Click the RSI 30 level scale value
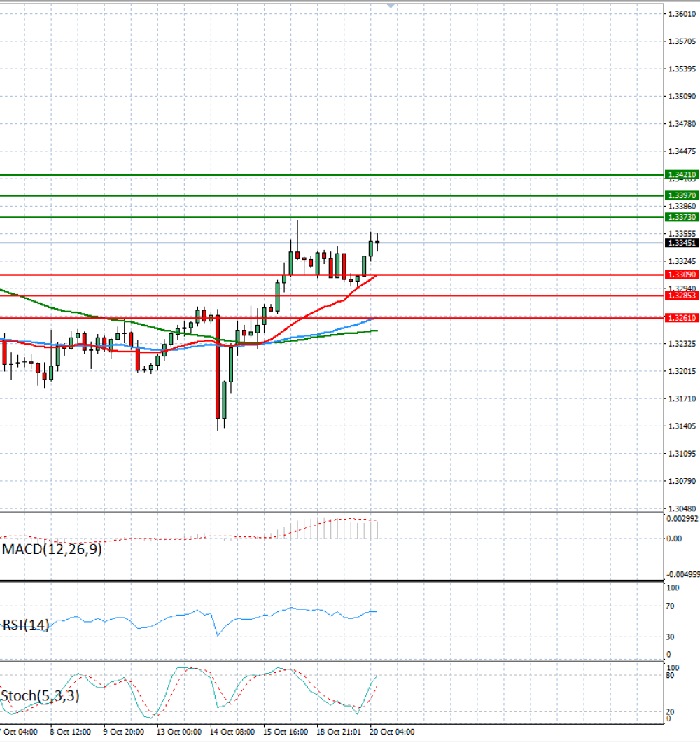 click(670, 637)
